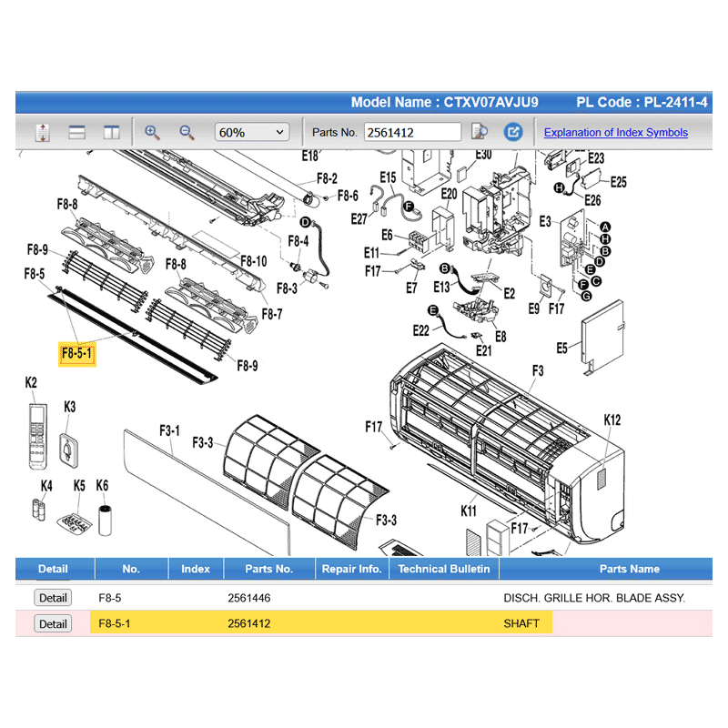Click the Repair Info. column header

click(351, 569)
